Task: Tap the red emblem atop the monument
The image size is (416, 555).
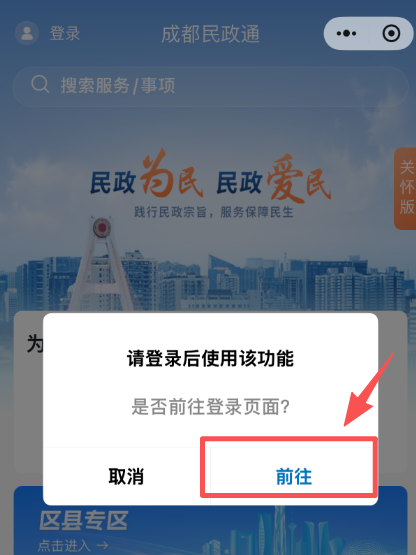Action: tap(102, 227)
